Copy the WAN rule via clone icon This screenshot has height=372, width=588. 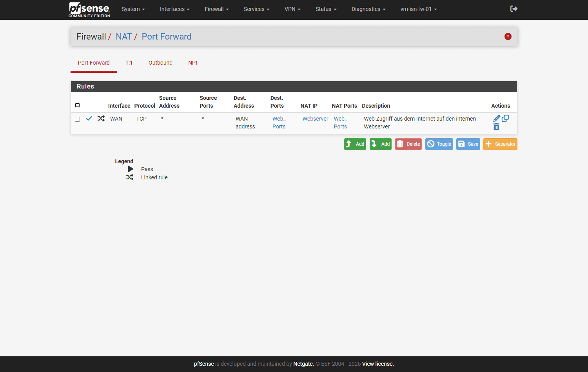coord(505,118)
